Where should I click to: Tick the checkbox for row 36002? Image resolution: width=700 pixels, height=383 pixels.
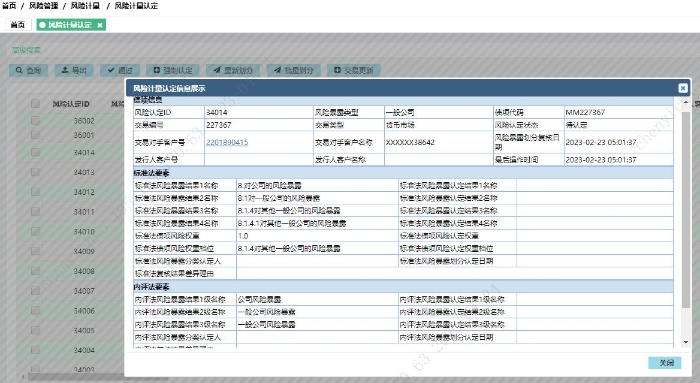[x=35, y=121]
